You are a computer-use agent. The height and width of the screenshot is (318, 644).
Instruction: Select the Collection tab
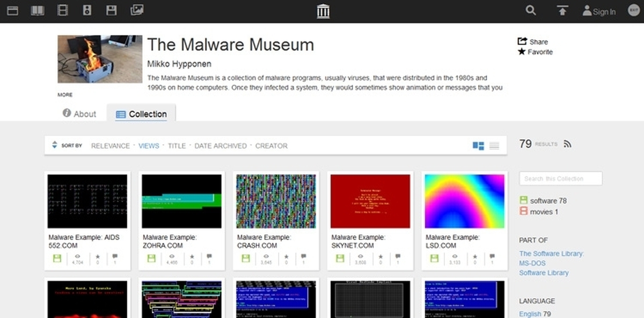[141, 114]
